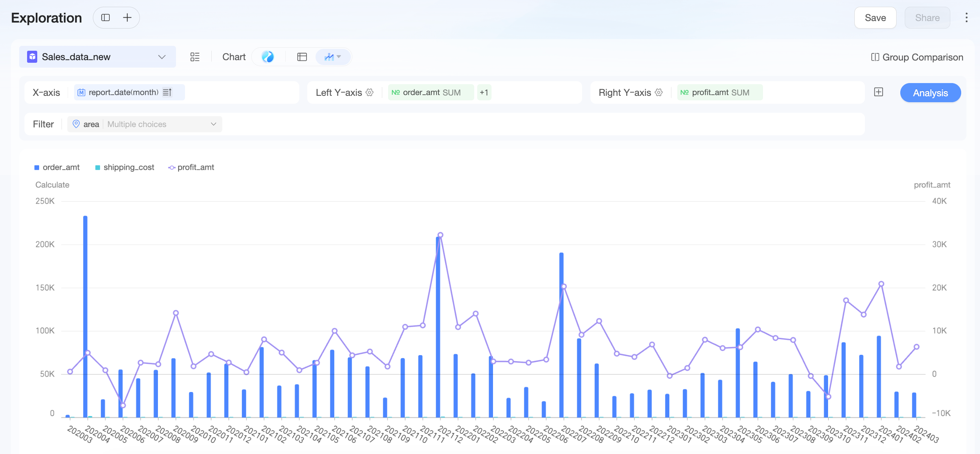The height and width of the screenshot is (454, 980).
Task: Open Group Comparison
Action: (917, 58)
